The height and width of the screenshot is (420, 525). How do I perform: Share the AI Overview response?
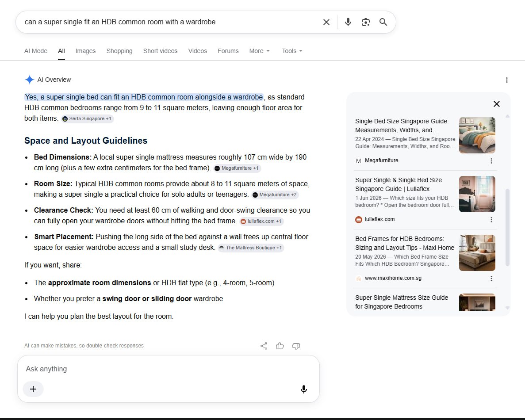click(264, 346)
